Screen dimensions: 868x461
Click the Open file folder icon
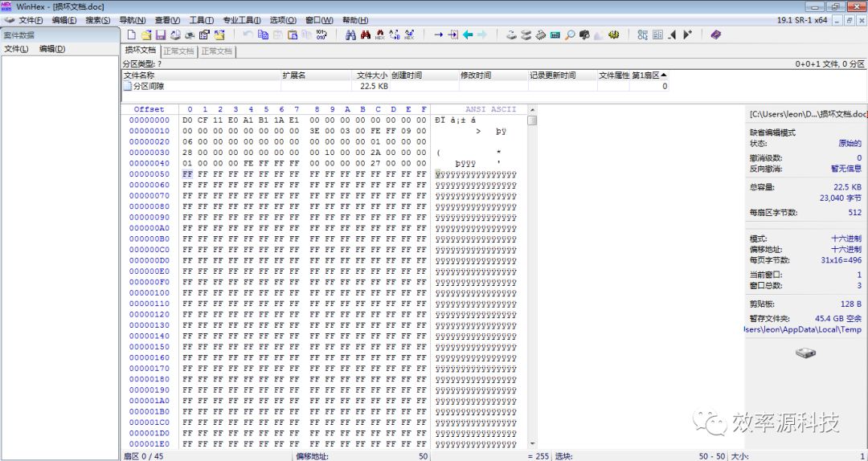click(146, 35)
